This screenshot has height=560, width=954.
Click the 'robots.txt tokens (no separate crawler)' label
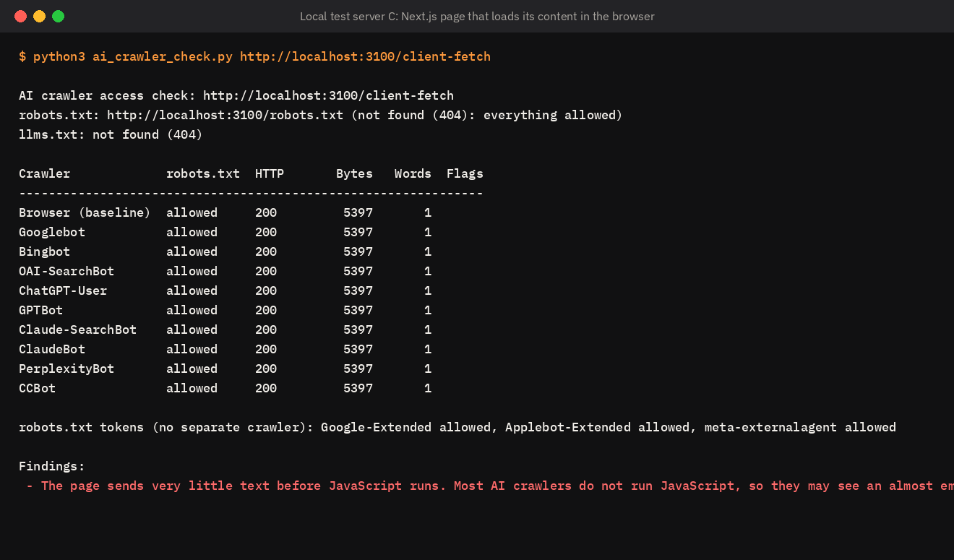click(166, 427)
